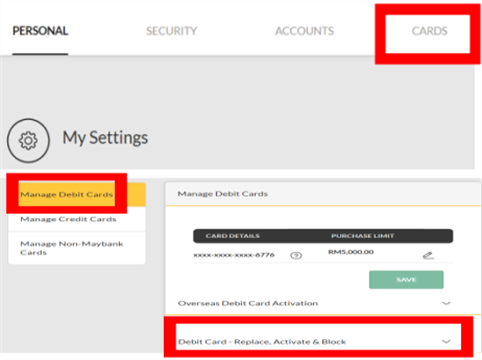Click the help icon beside card number

[296, 255]
